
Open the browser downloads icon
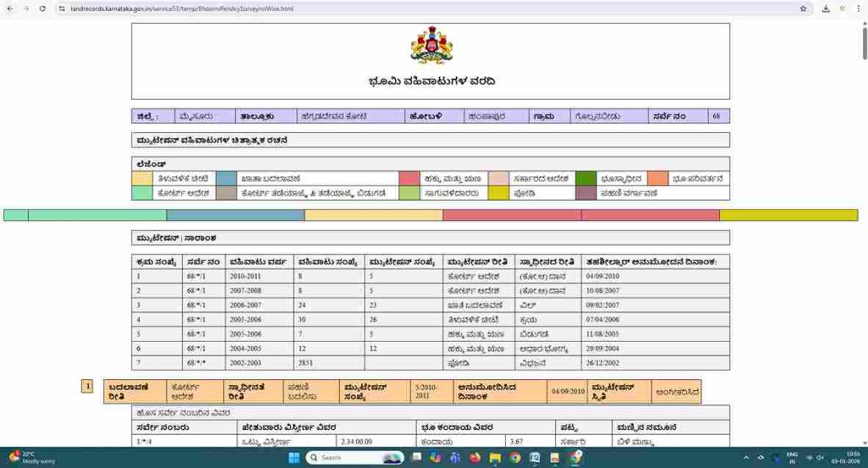tap(826, 8)
